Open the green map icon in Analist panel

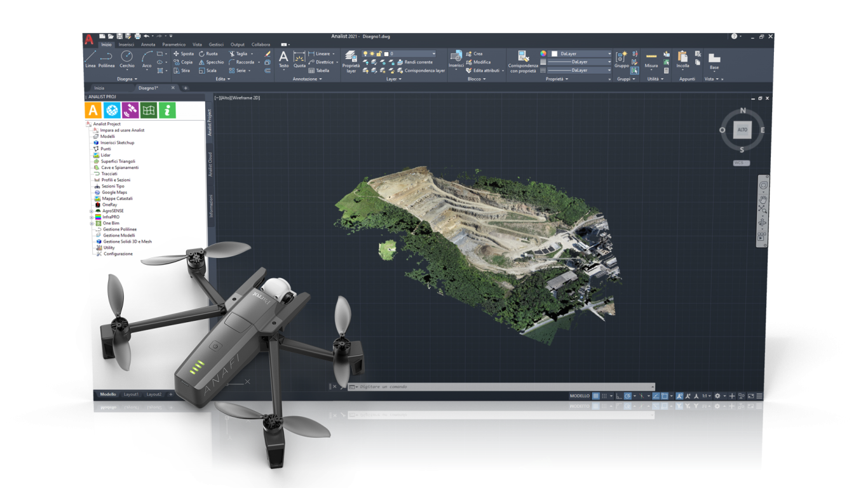[x=149, y=110]
